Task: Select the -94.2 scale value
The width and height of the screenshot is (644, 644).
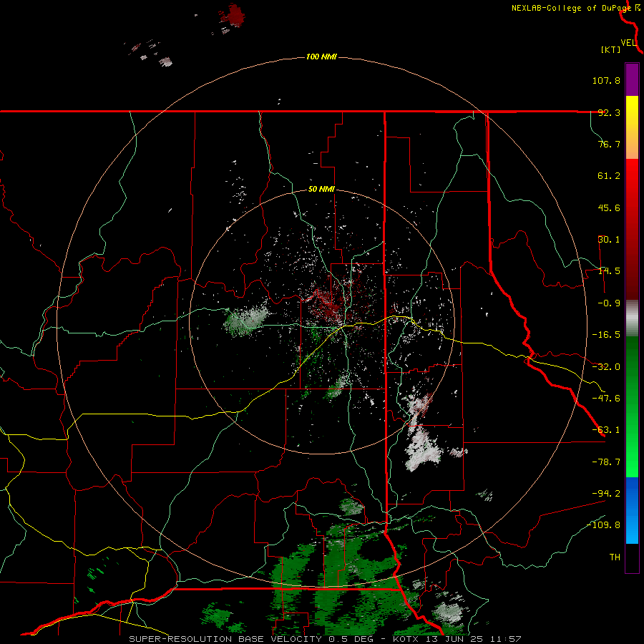Action: 606,493
